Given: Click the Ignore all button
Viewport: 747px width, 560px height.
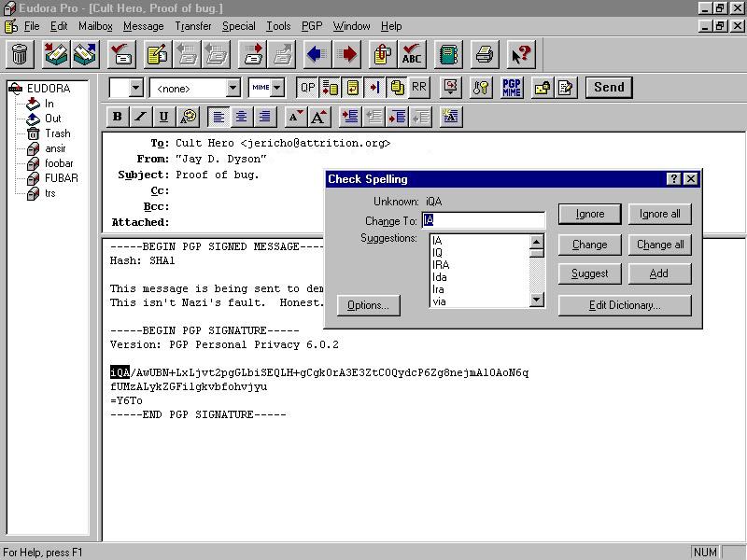Looking at the screenshot, I should point(659,214).
